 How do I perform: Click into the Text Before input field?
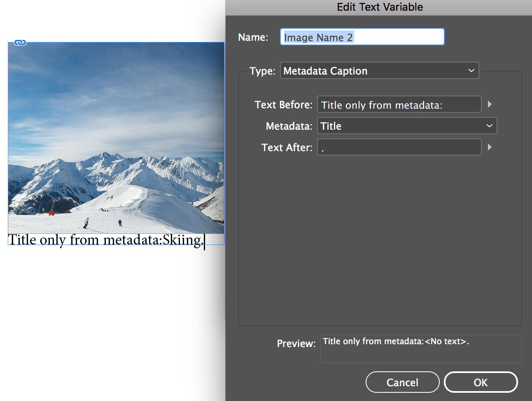(x=399, y=104)
